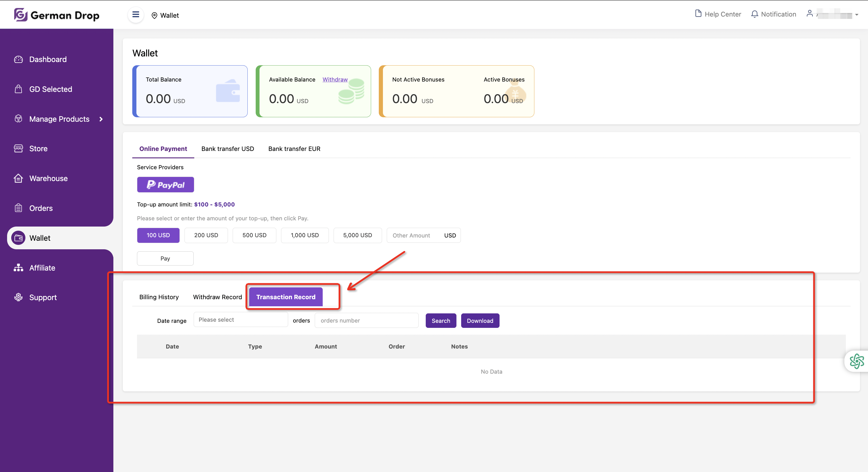Click the orders number input field
868x472 pixels.
coord(366,320)
